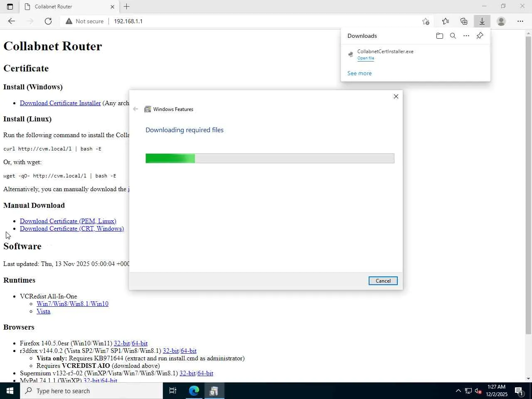The height and width of the screenshot is (399, 532).
Task: Open Edge Settings and more menu
Action: pos(520,21)
